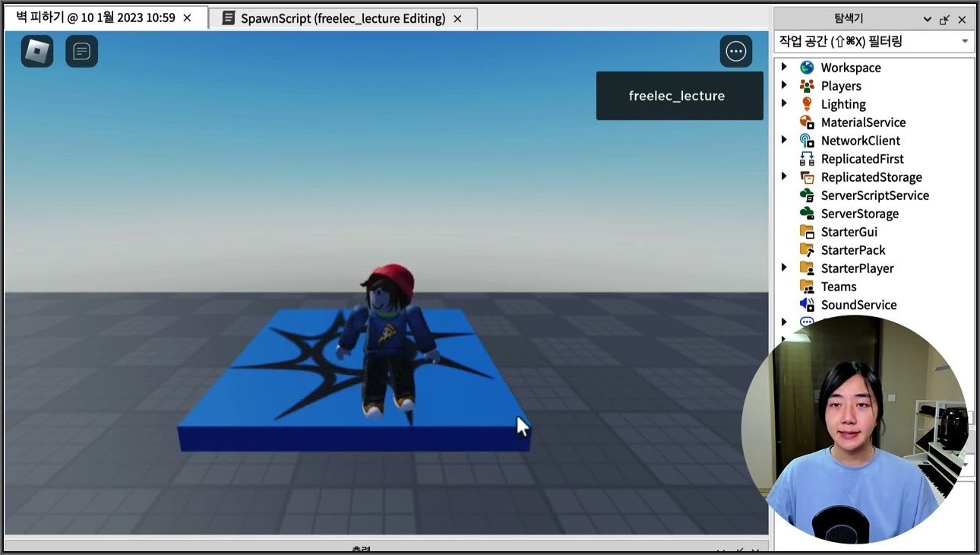Click the StarterGui folder icon
Screen dimensions: 980x555
click(807, 232)
